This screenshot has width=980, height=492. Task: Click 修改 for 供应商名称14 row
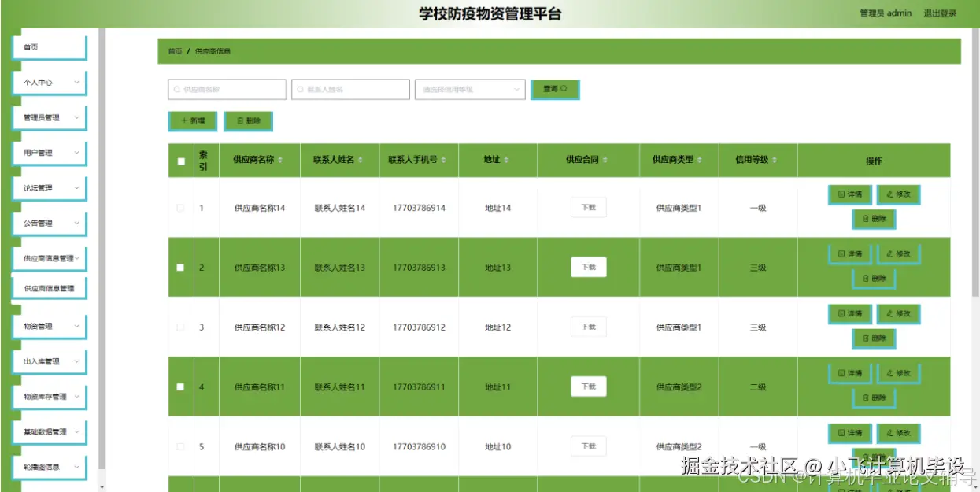[898, 194]
